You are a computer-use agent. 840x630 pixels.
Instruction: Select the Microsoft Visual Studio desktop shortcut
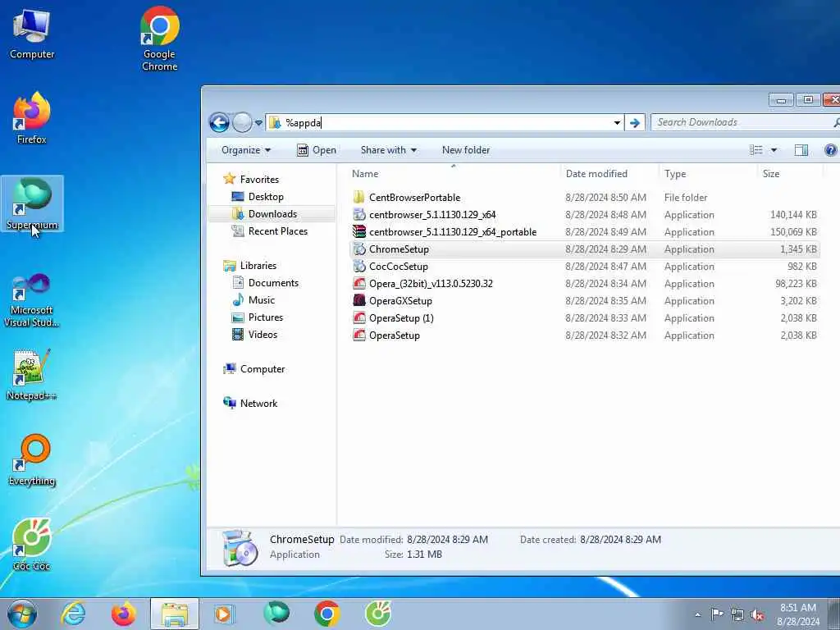point(32,300)
